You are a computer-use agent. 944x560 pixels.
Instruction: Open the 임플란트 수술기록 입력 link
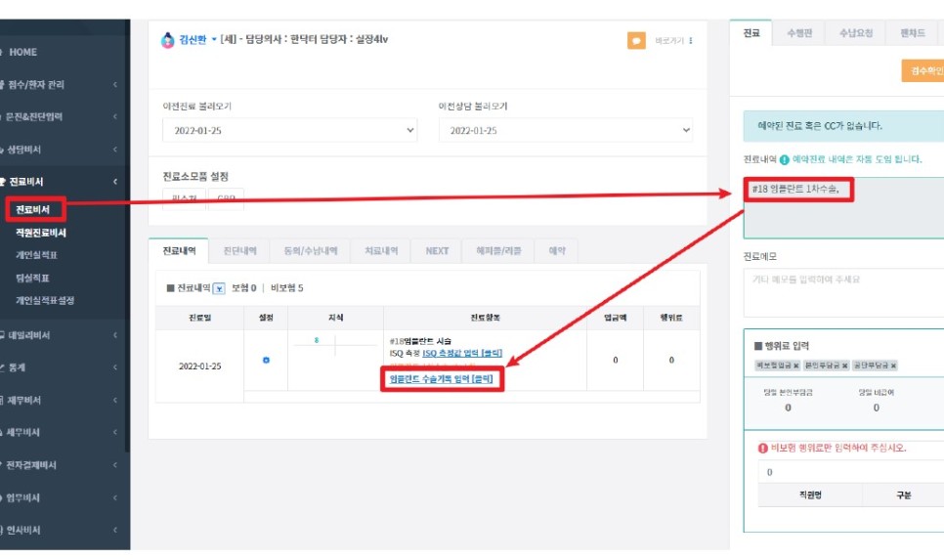point(442,378)
